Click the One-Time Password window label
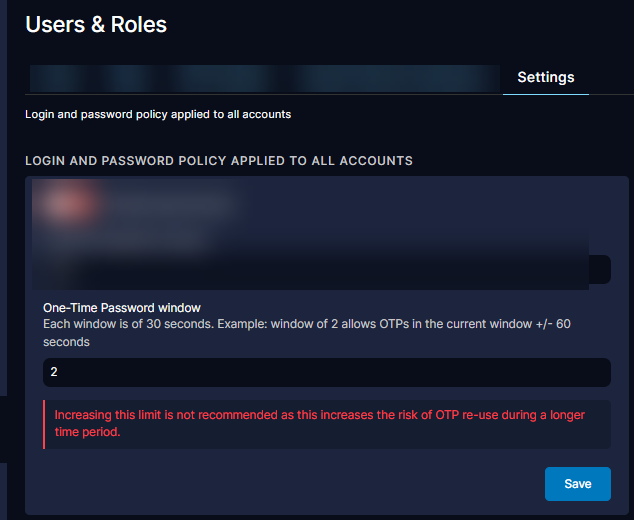634x520 pixels. click(122, 308)
